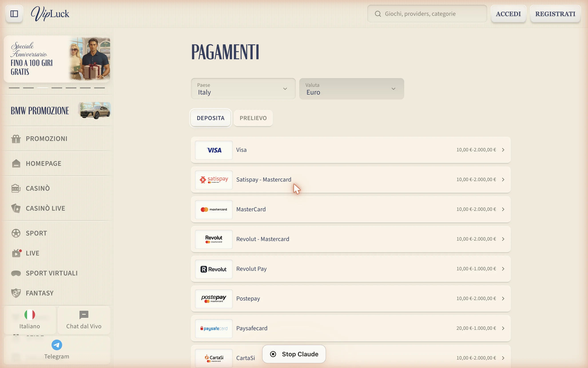
Task: Open Casinò Live cards icon
Action: pyautogui.click(x=16, y=208)
